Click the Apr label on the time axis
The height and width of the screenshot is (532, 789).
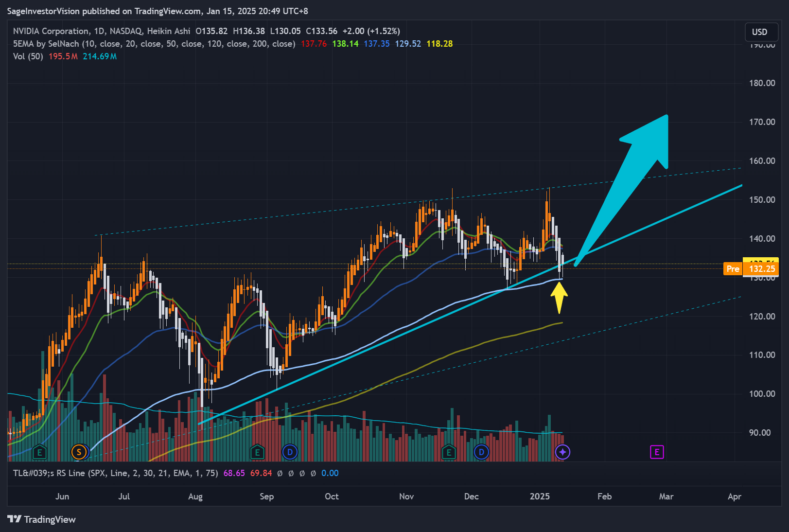pyautogui.click(x=734, y=497)
